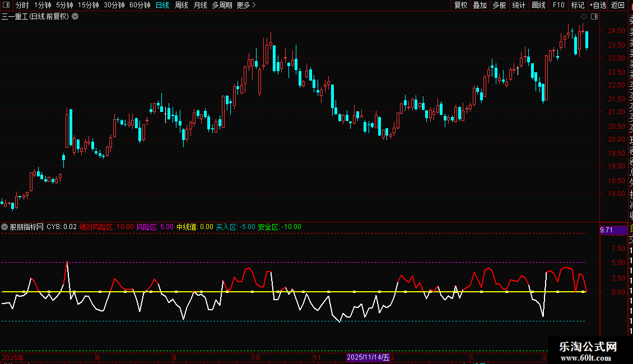Click the 绝对风险区: 10.00 label
The width and height of the screenshot is (633, 364).
point(106,227)
